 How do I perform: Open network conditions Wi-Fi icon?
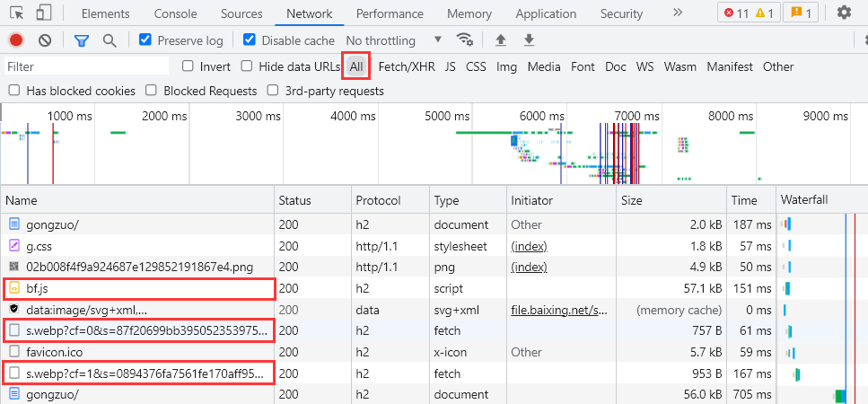464,40
